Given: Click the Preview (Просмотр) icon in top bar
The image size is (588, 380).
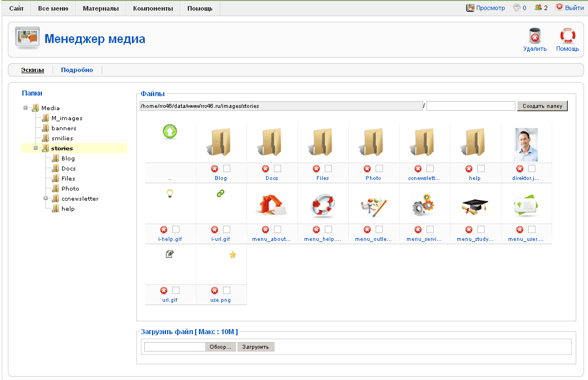Looking at the screenshot, I should [x=471, y=8].
